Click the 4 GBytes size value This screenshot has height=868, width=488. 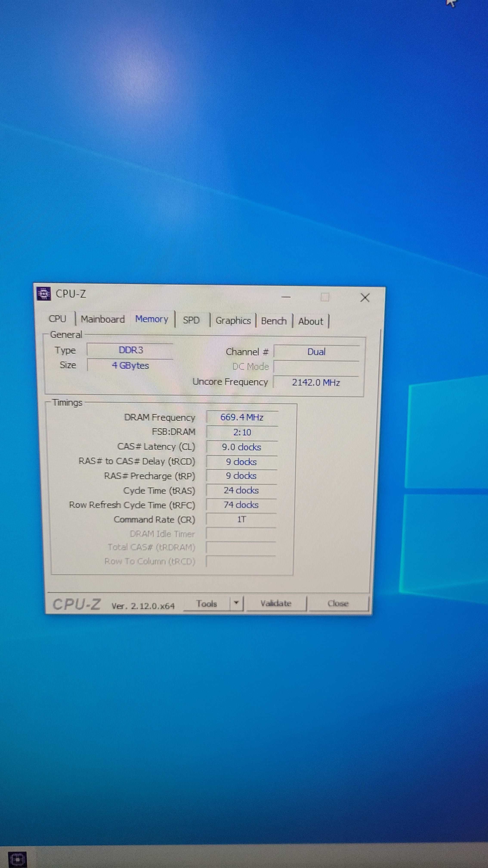(x=130, y=366)
